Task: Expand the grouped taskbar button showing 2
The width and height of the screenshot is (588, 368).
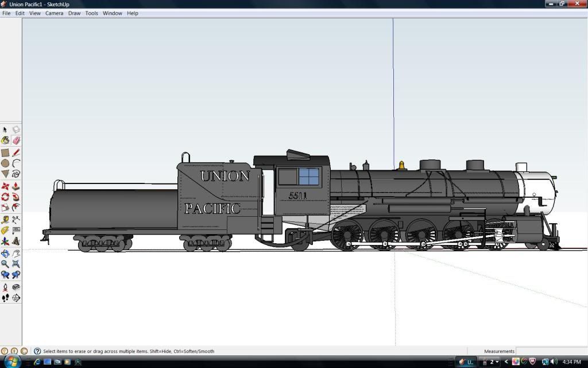Action: point(490,362)
